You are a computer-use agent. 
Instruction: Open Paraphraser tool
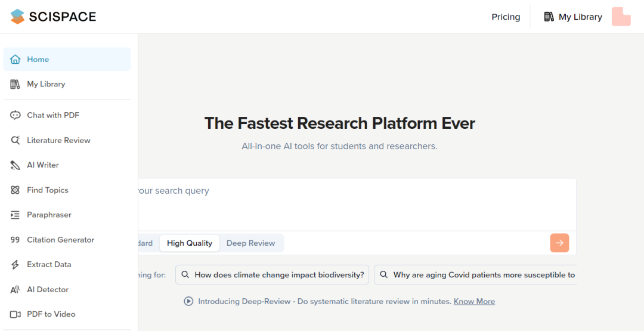(67, 215)
